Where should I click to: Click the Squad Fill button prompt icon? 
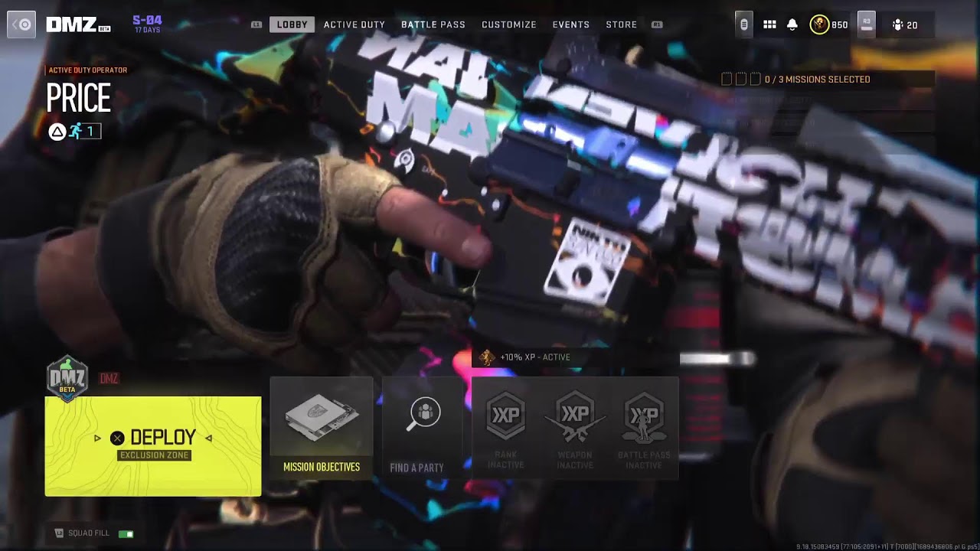59,533
